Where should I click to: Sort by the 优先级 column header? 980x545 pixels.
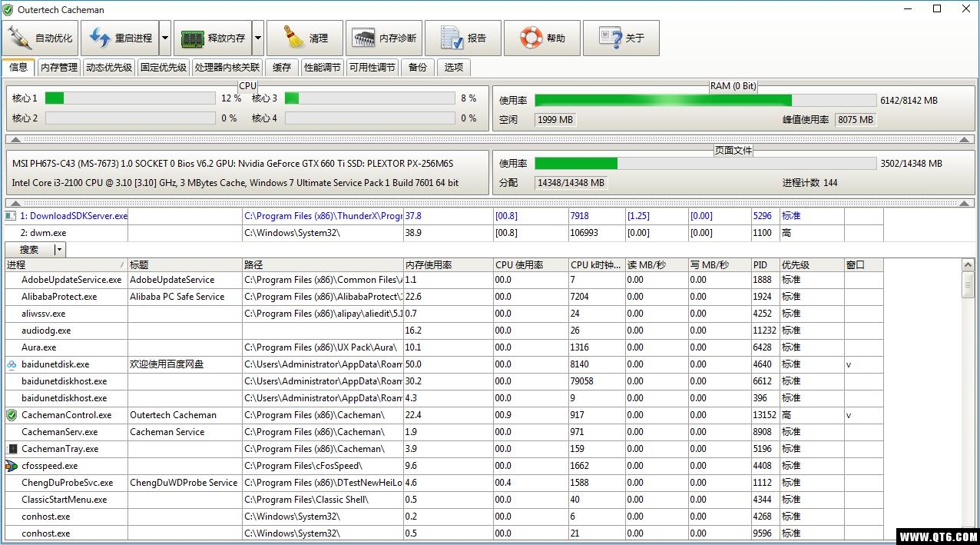[x=812, y=264]
